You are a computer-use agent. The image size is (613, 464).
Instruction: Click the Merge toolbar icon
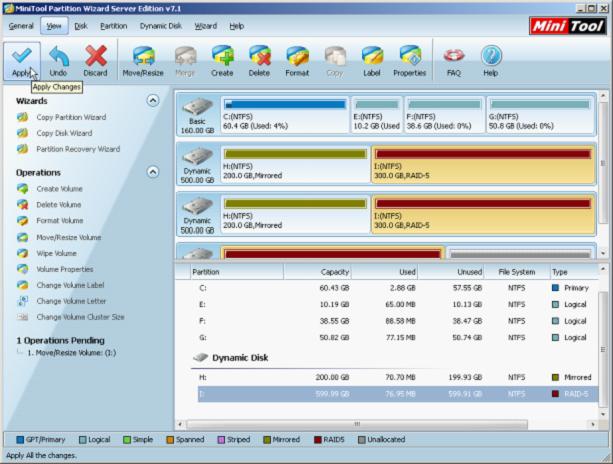pyautogui.click(x=185, y=61)
